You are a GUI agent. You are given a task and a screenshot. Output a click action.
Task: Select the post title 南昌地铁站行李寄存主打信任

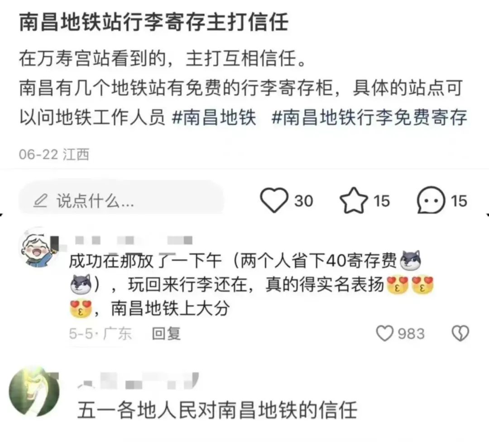coord(154,22)
